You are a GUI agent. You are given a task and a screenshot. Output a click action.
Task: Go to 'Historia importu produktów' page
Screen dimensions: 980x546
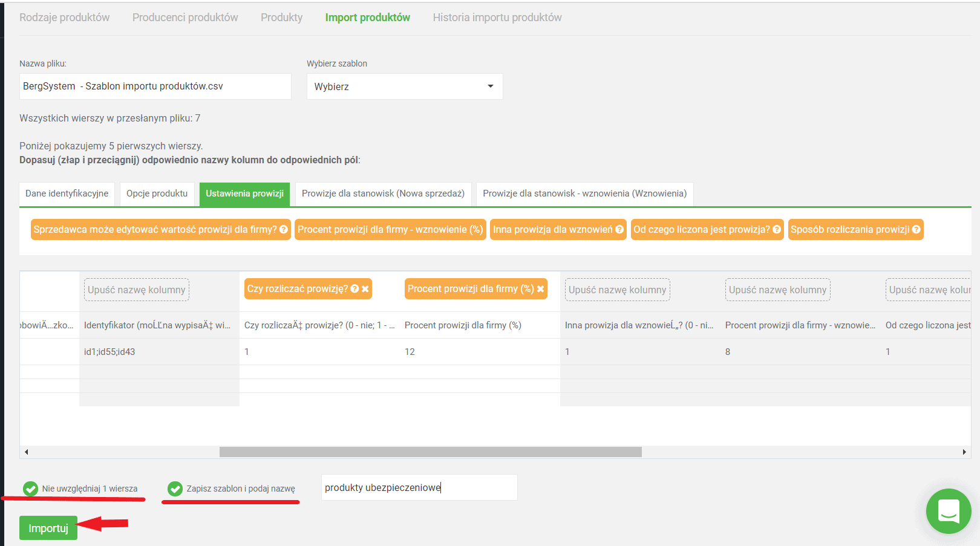point(497,18)
